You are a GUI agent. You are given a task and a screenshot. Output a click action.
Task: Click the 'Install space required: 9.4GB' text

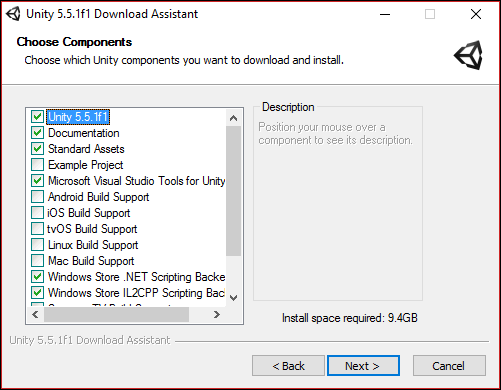point(350,318)
